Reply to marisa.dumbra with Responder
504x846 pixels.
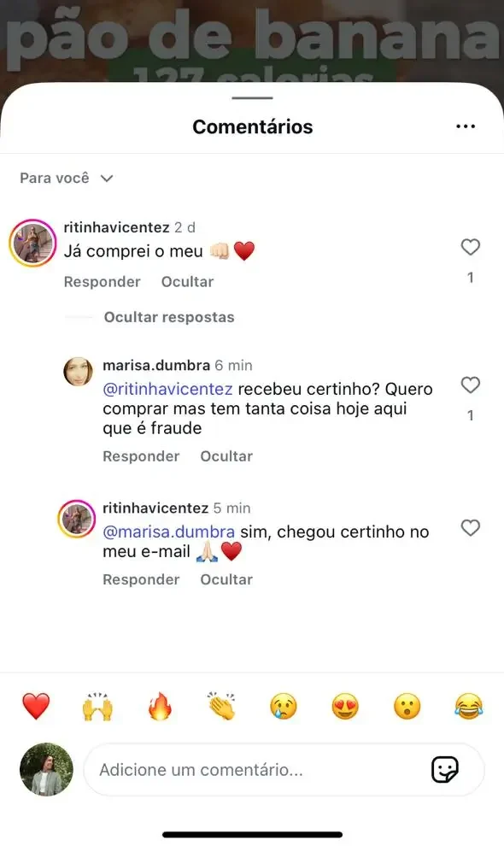coord(141,455)
